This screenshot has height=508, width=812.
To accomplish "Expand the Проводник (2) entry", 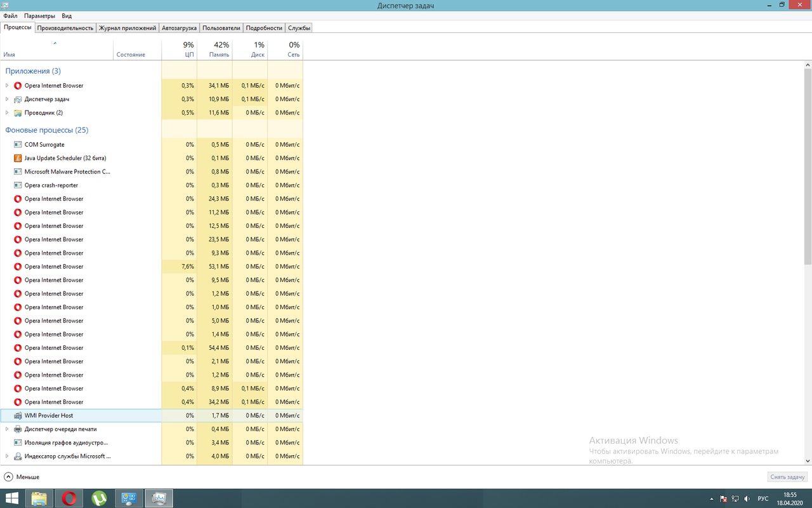I will coord(7,112).
